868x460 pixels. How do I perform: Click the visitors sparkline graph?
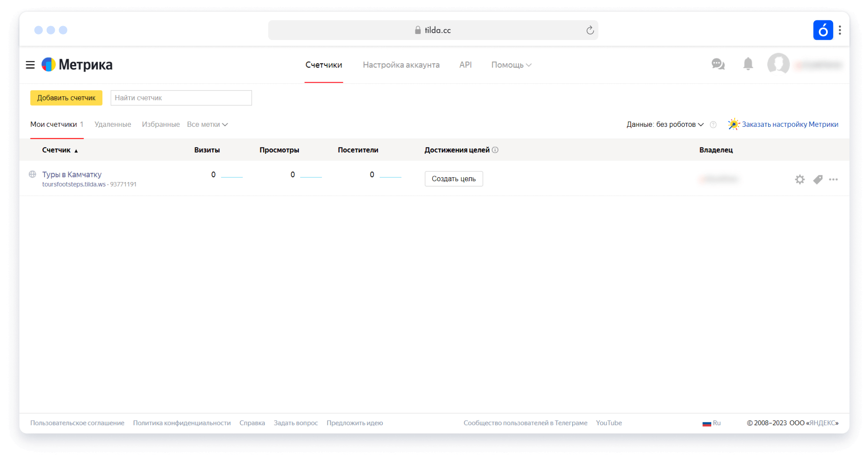point(390,176)
